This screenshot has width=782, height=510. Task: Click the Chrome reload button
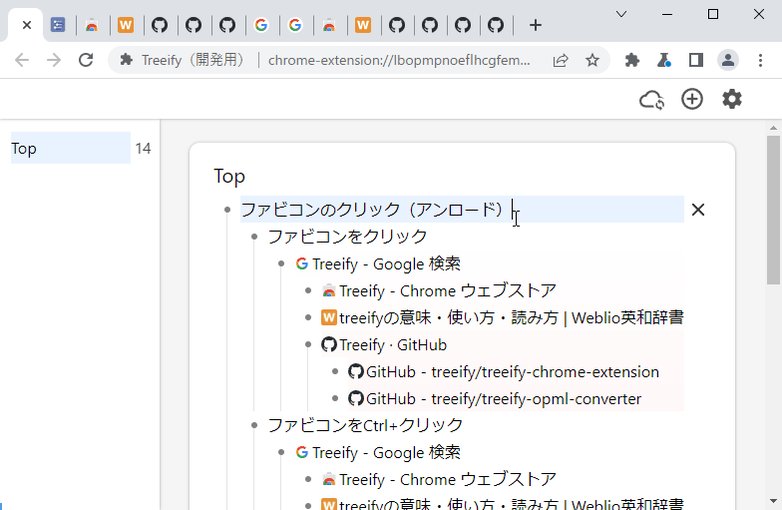tap(86, 60)
